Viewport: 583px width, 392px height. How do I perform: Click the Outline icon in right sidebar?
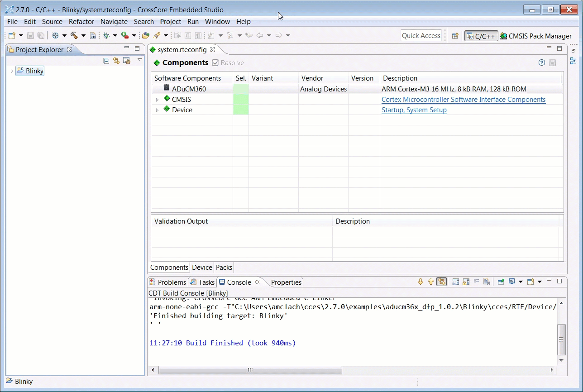(x=573, y=61)
